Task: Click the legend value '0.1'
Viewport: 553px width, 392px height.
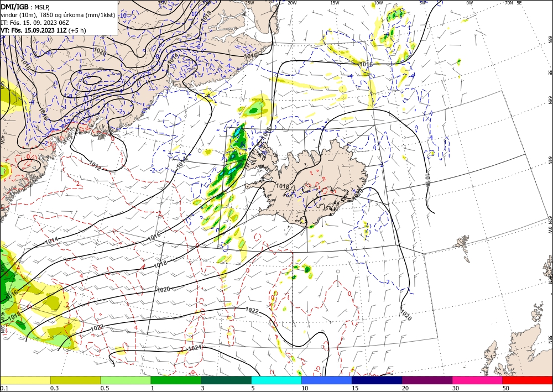Action: (x=3, y=388)
